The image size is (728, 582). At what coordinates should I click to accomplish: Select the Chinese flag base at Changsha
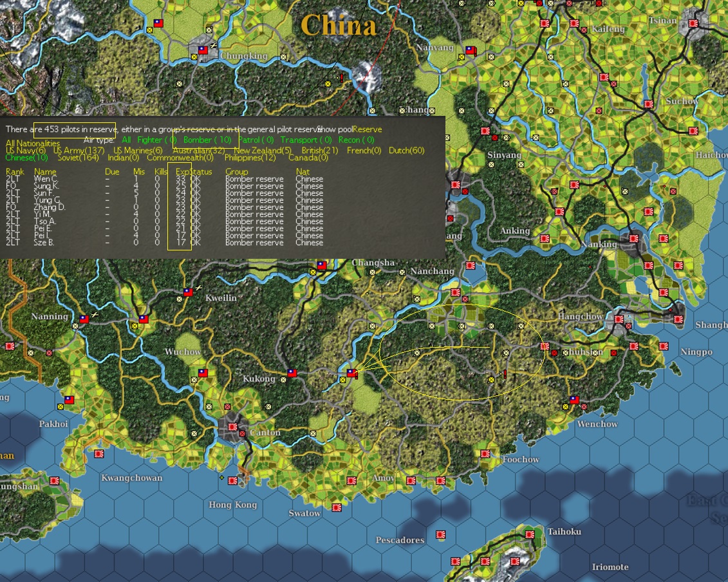tap(322, 265)
